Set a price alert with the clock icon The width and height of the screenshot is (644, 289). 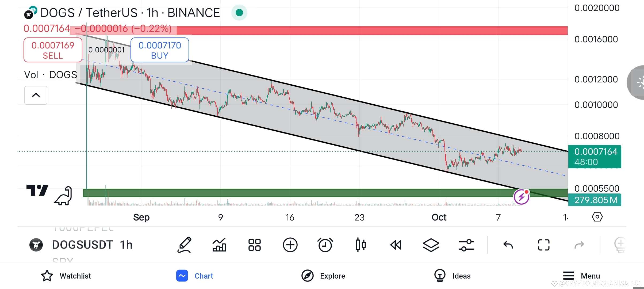pyautogui.click(x=325, y=245)
